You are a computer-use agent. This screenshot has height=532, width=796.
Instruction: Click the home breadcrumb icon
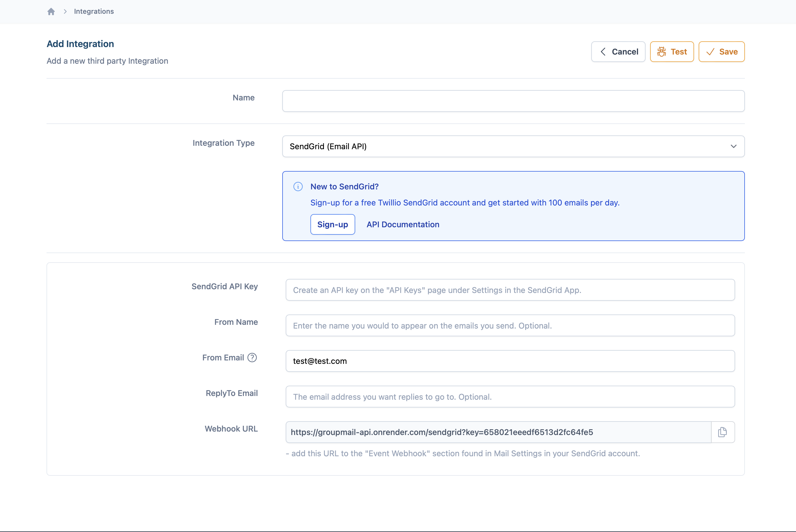point(51,11)
